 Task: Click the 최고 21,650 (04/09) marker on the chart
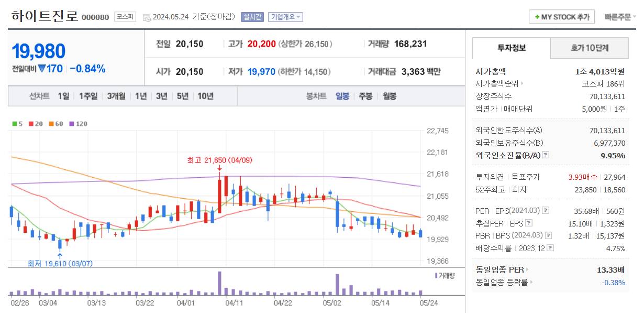[x=219, y=161]
